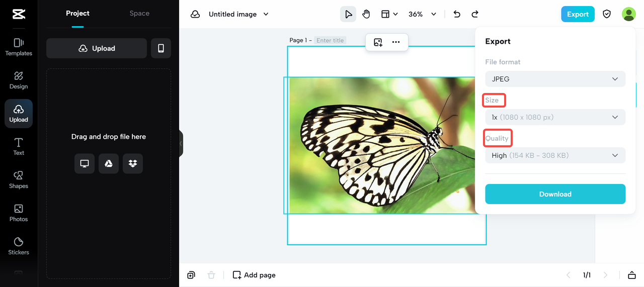Click the upload from phone icon

[161, 48]
